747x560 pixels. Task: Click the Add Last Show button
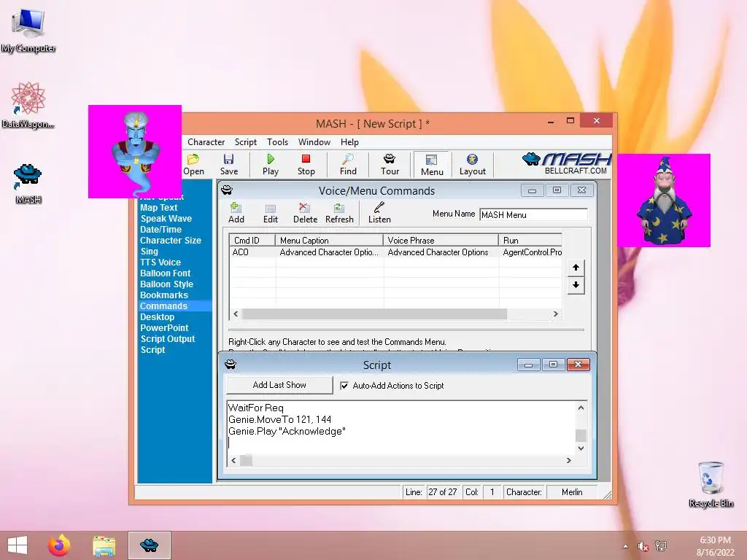coord(279,385)
